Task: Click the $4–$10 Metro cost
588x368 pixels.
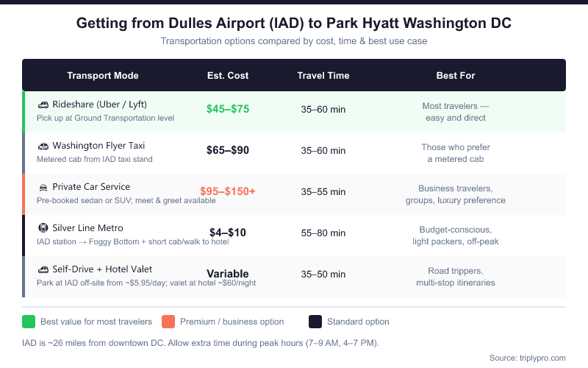Action: 228,233
